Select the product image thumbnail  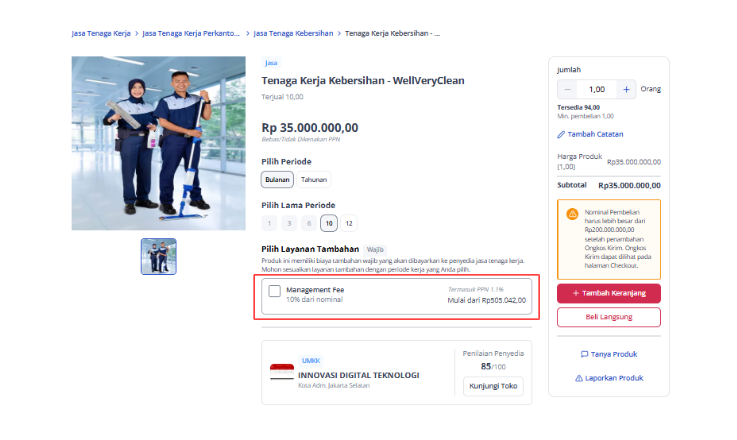click(x=159, y=257)
